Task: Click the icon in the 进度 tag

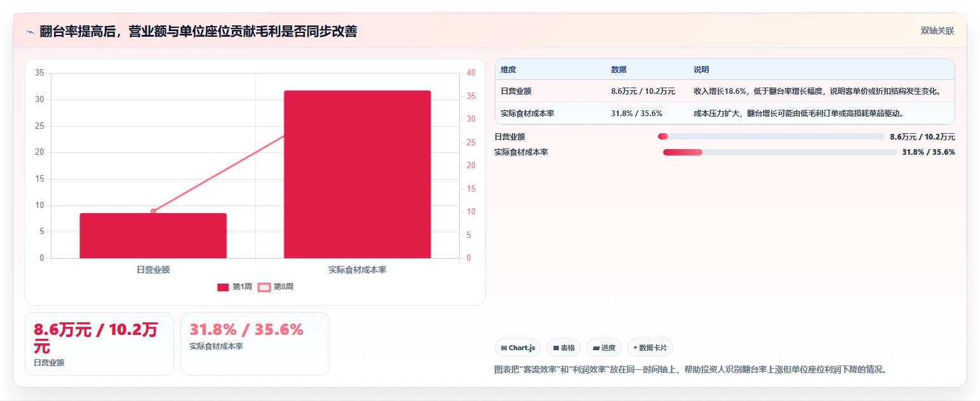Action: tap(596, 348)
